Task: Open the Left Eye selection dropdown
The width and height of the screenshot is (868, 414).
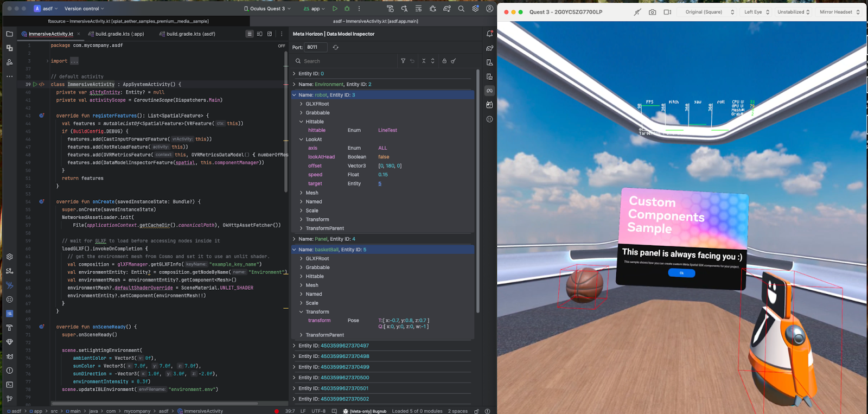Action: (756, 12)
